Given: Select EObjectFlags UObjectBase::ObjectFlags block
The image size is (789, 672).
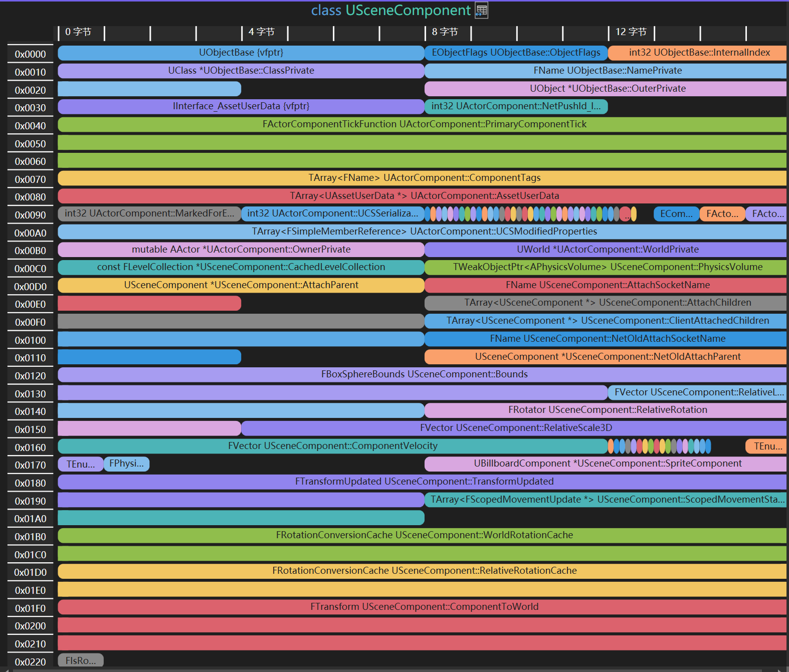Looking at the screenshot, I should click(x=516, y=53).
